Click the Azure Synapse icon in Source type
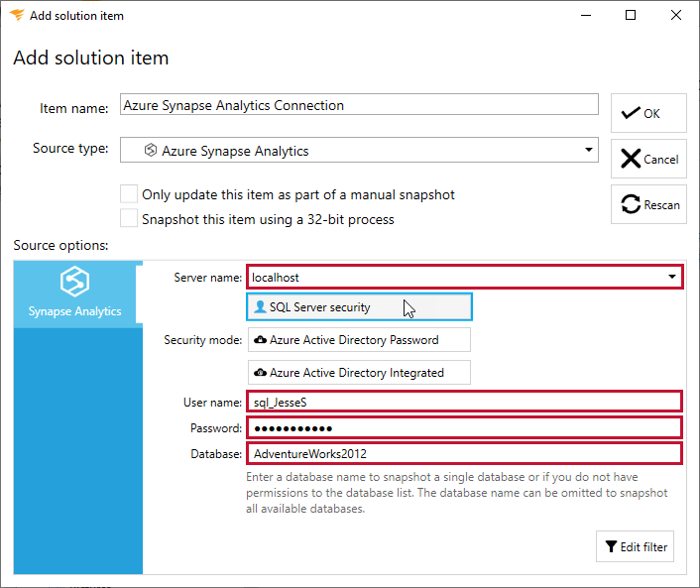This screenshot has width=700, height=588. 151,150
